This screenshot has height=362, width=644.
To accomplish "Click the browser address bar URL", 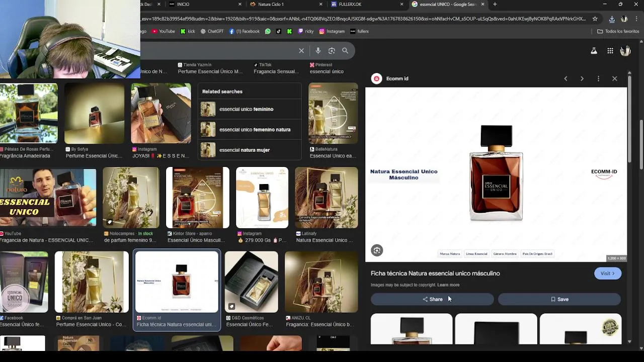I will pos(362,19).
